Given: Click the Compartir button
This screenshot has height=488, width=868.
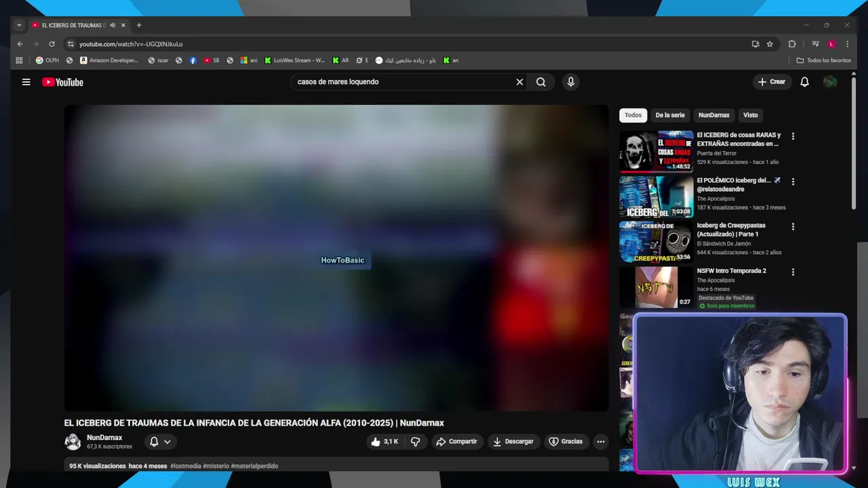Looking at the screenshot, I should [457, 442].
